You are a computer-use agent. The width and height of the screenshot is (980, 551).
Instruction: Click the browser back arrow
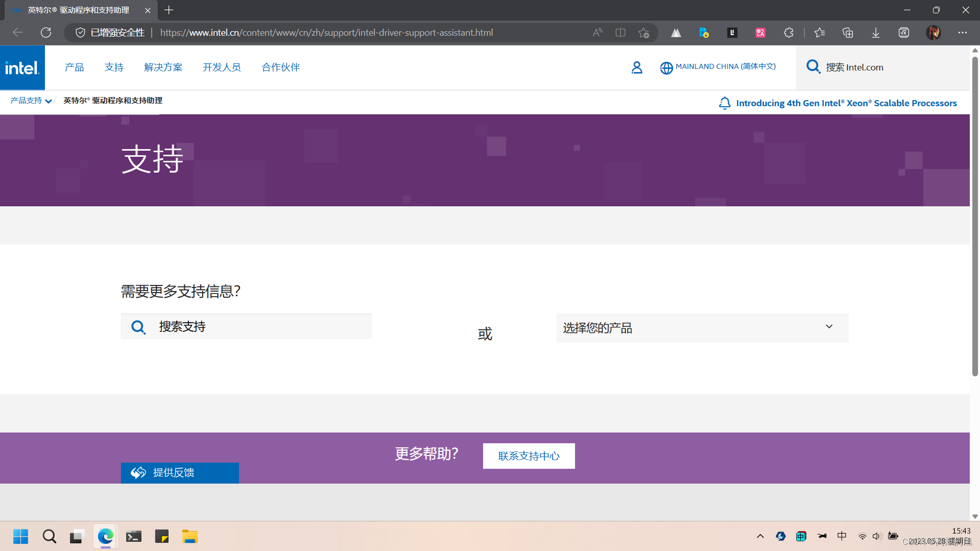tap(18, 33)
